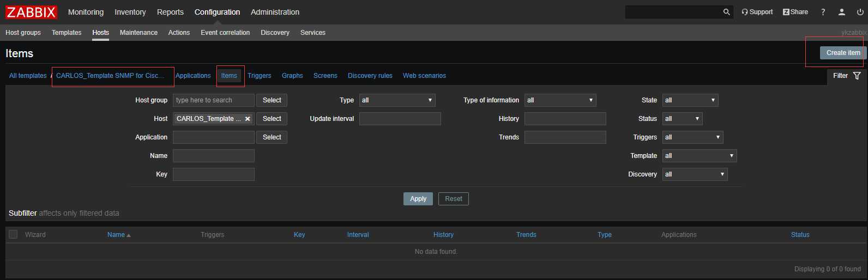868x280 pixels.
Task: Sort by the History column header
Action: (x=443, y=235)
